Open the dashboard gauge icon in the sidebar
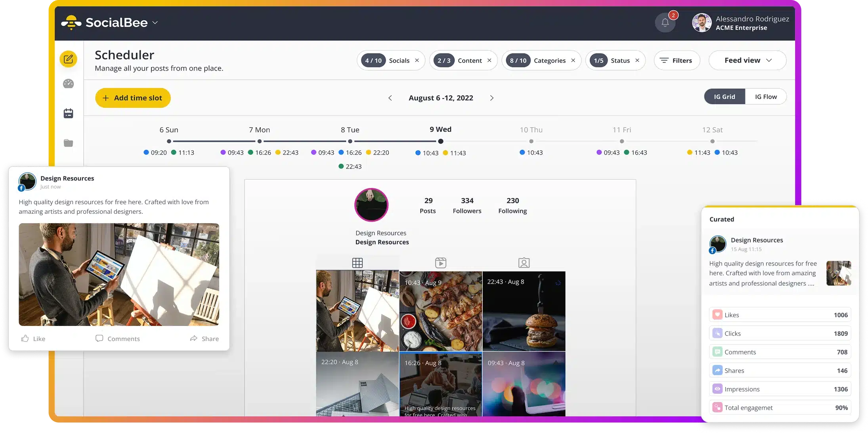Screen dimensions: 868x433 (x=68, y=84)
